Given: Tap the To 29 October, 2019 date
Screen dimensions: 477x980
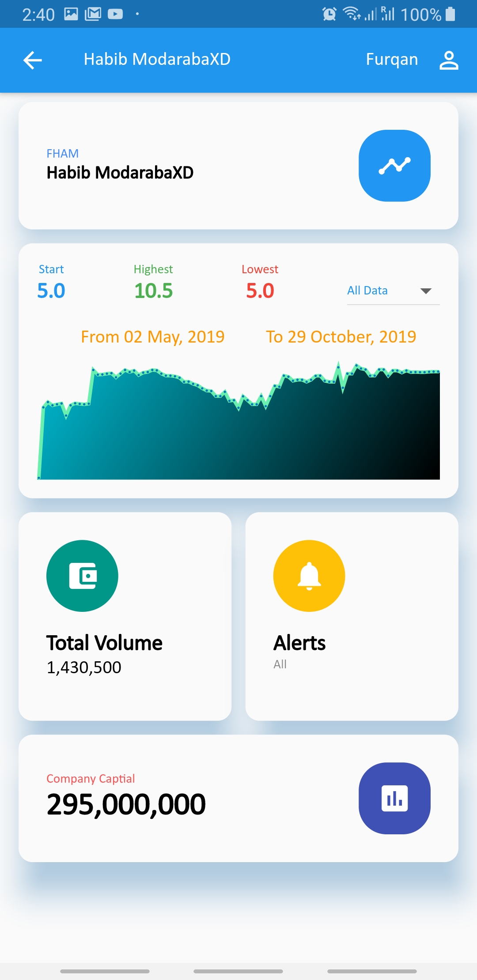Looking at the screenshot, I should [x=341, y=337].
